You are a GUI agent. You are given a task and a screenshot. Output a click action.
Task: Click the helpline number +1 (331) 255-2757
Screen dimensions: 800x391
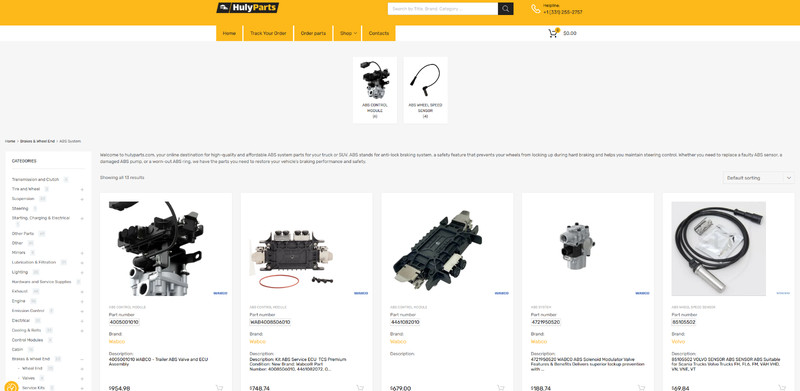coord(563,12)
